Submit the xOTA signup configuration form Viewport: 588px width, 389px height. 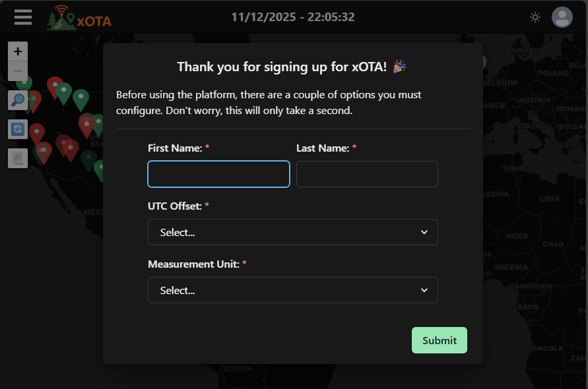(x=439, y=340)
